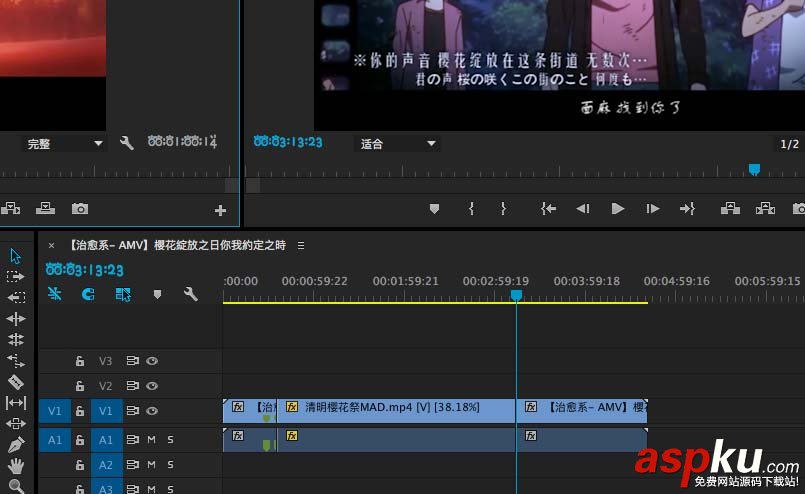
Task: Export frame from Source monitor
Action: pos(80,208)
